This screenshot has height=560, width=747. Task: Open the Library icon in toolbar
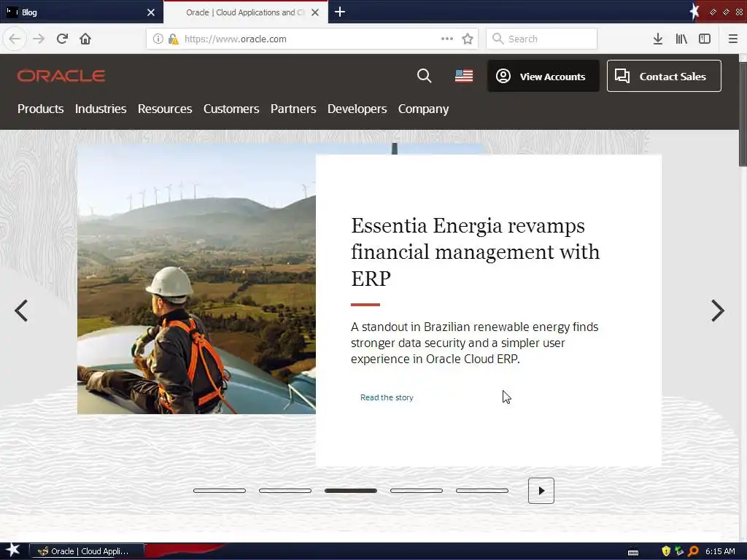tap(681, 39)
